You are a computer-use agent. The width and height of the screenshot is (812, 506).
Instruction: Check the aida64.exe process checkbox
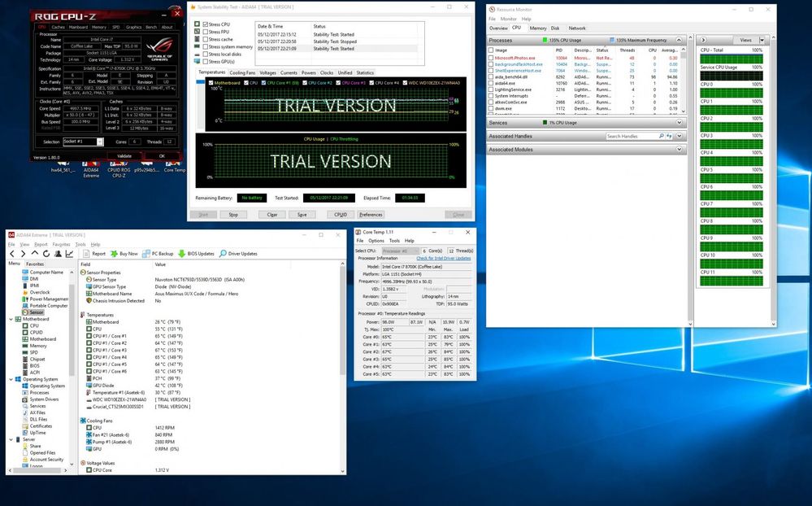491,83
